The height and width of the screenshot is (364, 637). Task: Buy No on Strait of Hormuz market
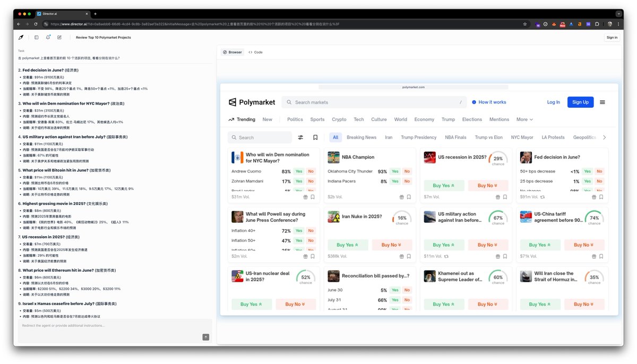click(584, 305)
